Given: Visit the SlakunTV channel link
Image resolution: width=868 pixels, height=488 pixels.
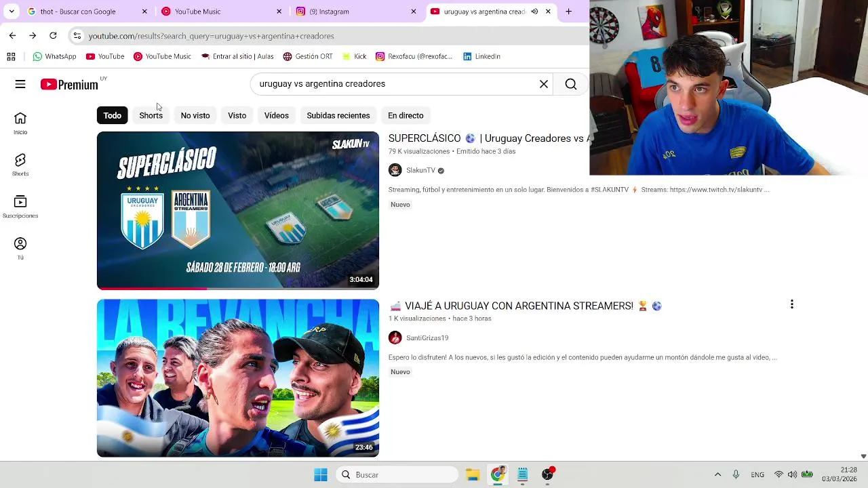Looking at the screenshot, I should point(420,170).
